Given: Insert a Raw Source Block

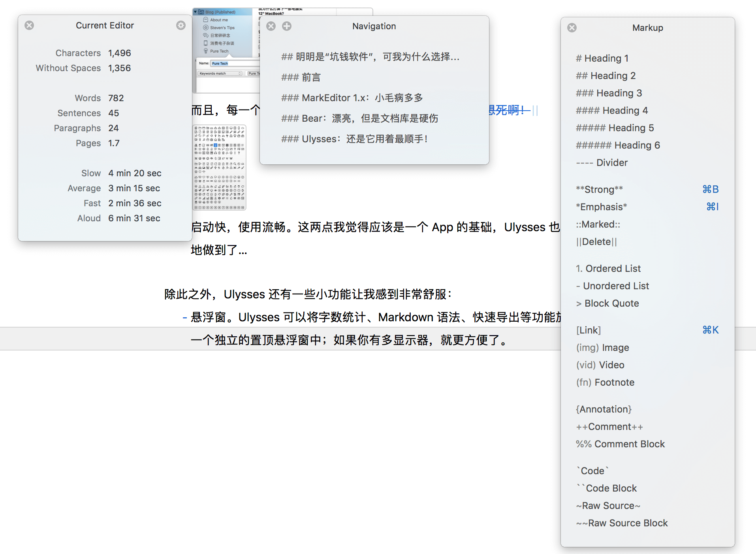Looking at the screenshot, I should [622, 523].
